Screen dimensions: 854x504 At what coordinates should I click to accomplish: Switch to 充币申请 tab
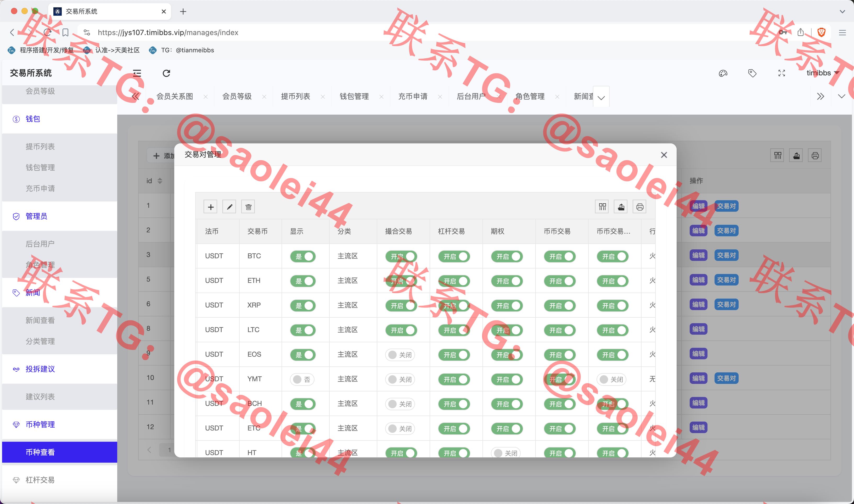click(x=413, y=97)
